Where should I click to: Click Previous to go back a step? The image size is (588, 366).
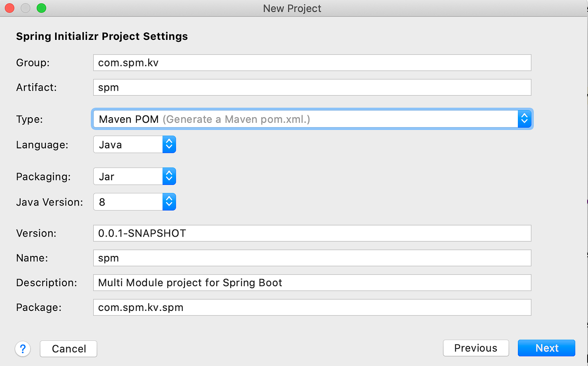coord(476,348)
